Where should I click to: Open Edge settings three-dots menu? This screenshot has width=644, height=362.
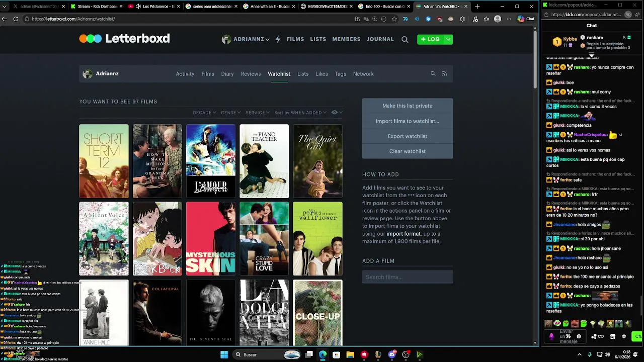point(508,19)
